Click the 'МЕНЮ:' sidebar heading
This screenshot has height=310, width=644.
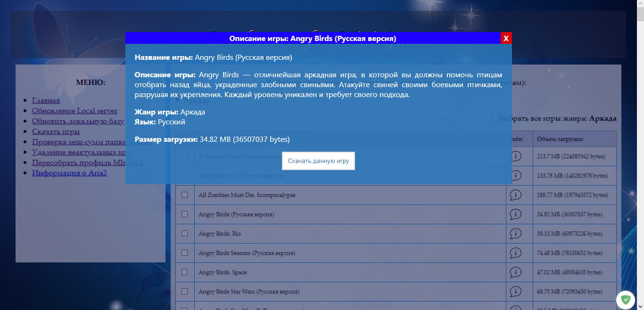91,82
